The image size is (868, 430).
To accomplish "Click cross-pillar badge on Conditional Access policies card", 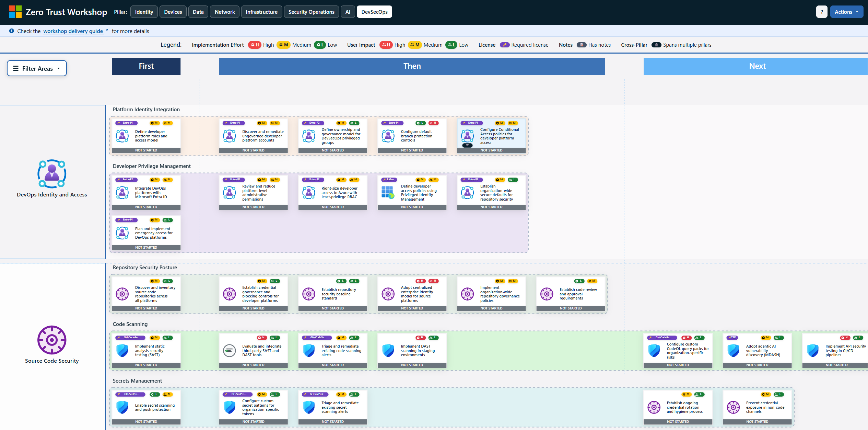I will pos(467,145).
